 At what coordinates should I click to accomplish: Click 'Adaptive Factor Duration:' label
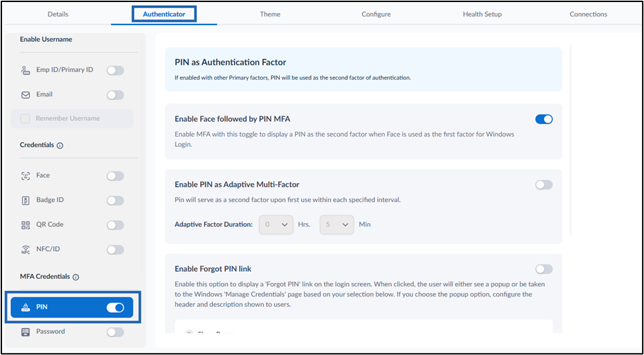click(x=214, y=225)
